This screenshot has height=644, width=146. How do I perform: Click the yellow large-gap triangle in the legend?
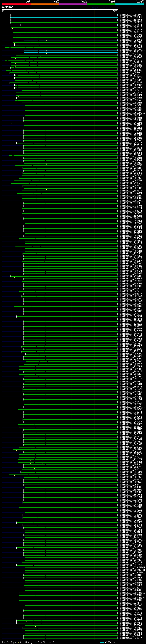pos(19,642)
